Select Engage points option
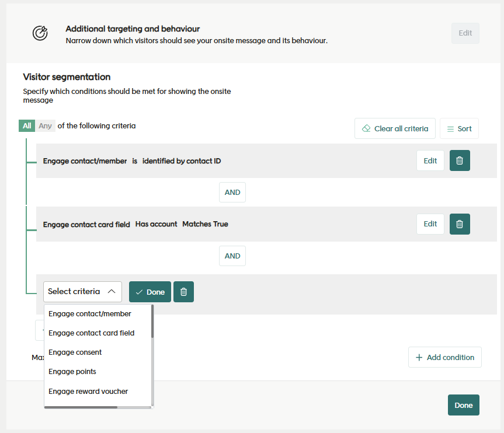 72,371
